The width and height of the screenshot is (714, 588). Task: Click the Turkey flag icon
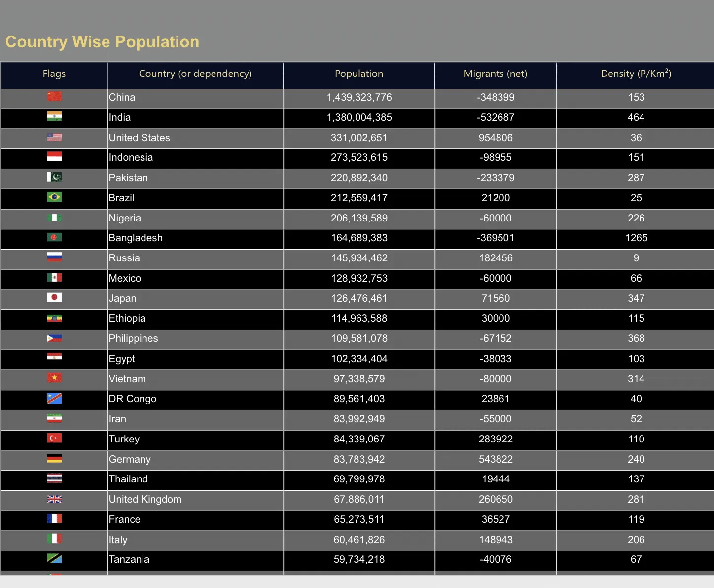point(54,438)
